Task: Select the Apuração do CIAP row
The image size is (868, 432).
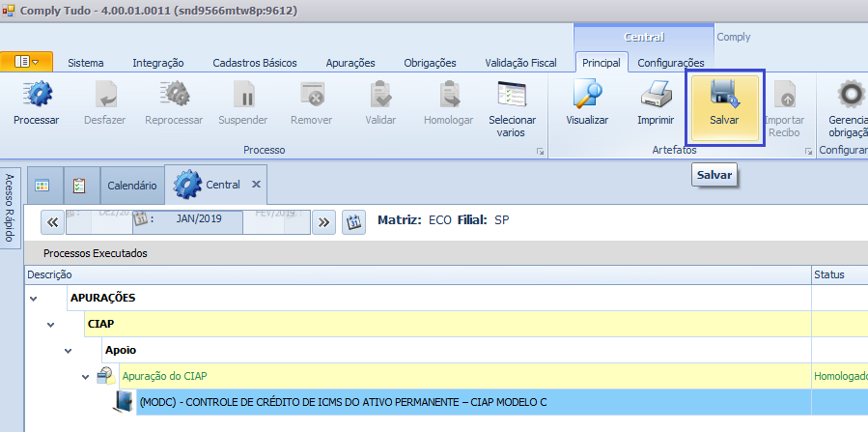Action: pos(465,376)
